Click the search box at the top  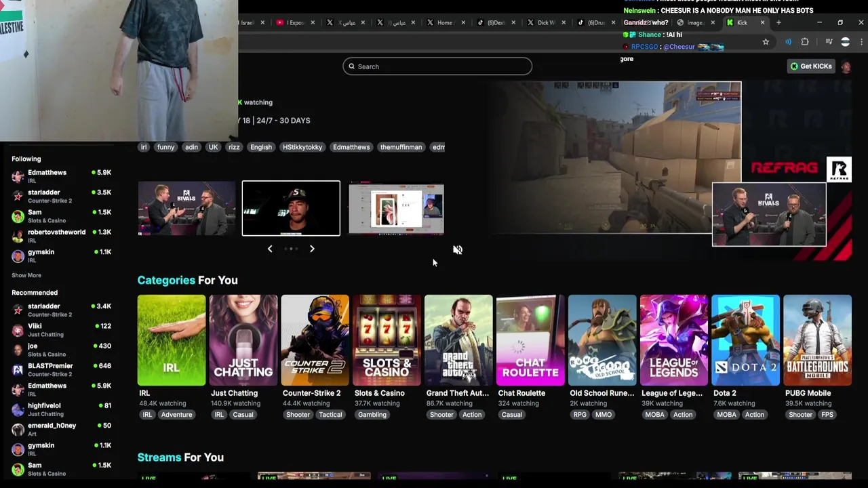pos(437,66)
